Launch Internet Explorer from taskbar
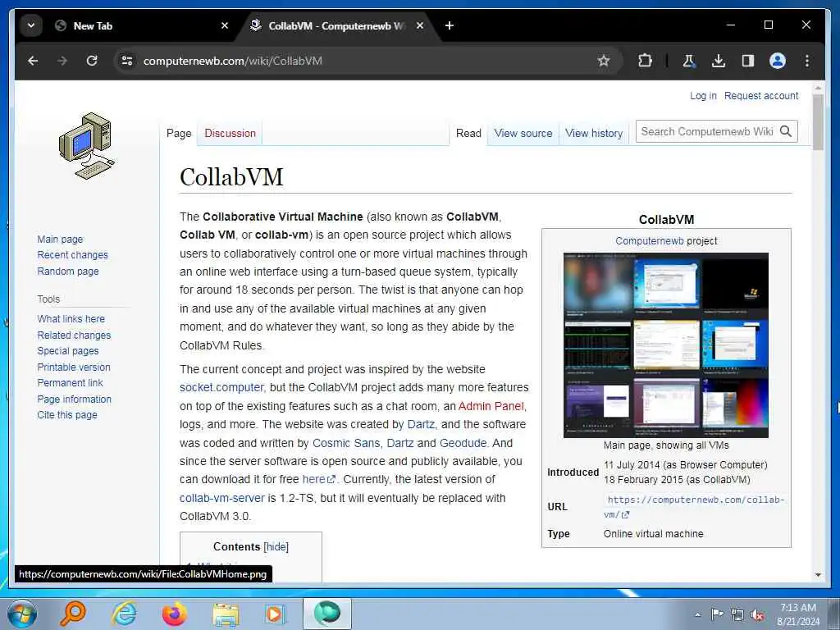840x630 pixels. [124, 614]
